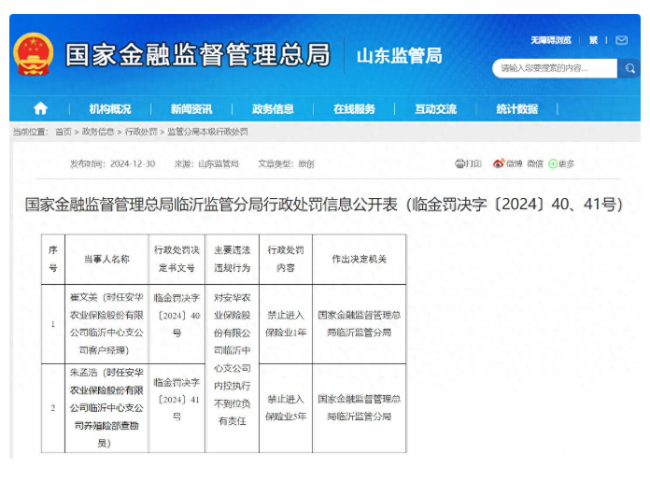Click the 主要违法违规行为 column header
The image size is (650, 481).
232,259
